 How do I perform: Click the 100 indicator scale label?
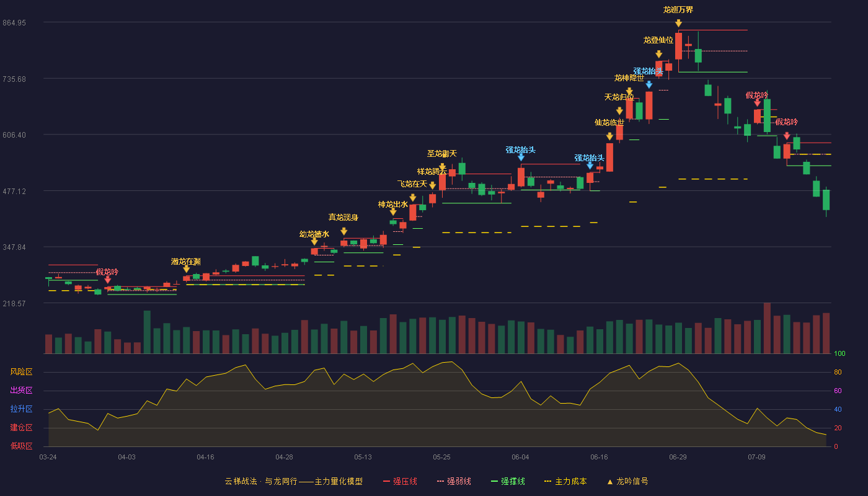pos(839,354)
